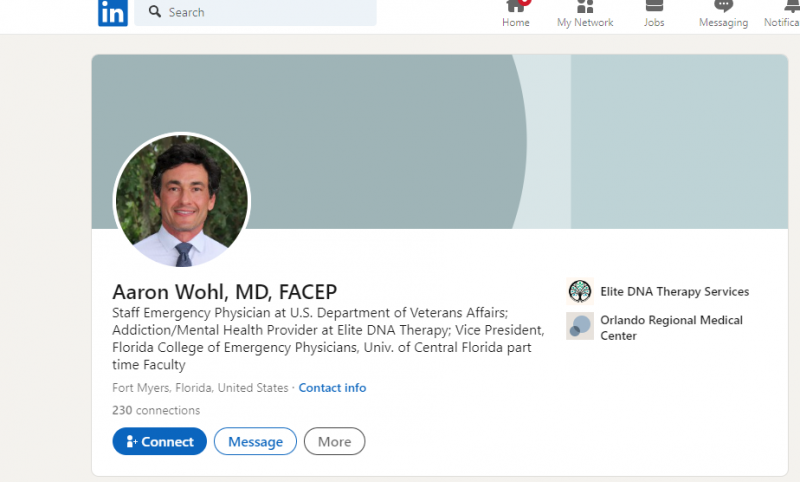The width and height of the screenshot is (800, 482).
Task: Click the Fort Myers, Florida location text
Action: click(x=200, y=388)
